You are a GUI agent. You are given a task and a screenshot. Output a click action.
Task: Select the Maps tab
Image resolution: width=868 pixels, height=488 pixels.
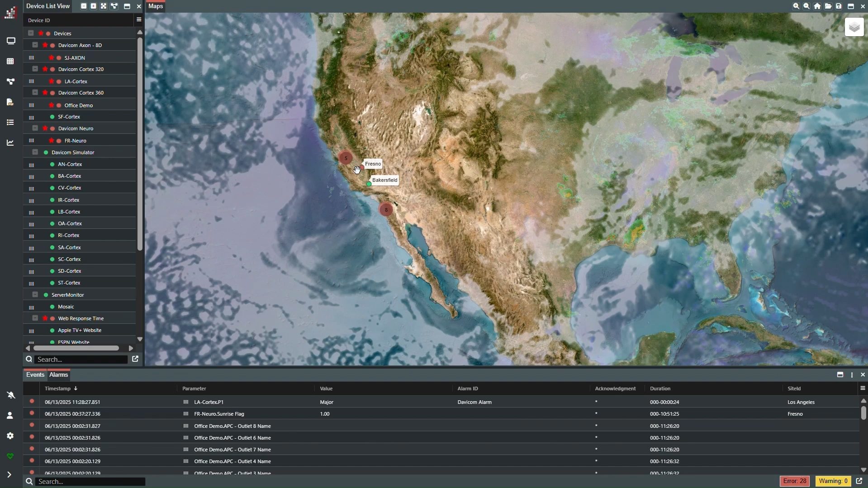[x=156, y=6]
